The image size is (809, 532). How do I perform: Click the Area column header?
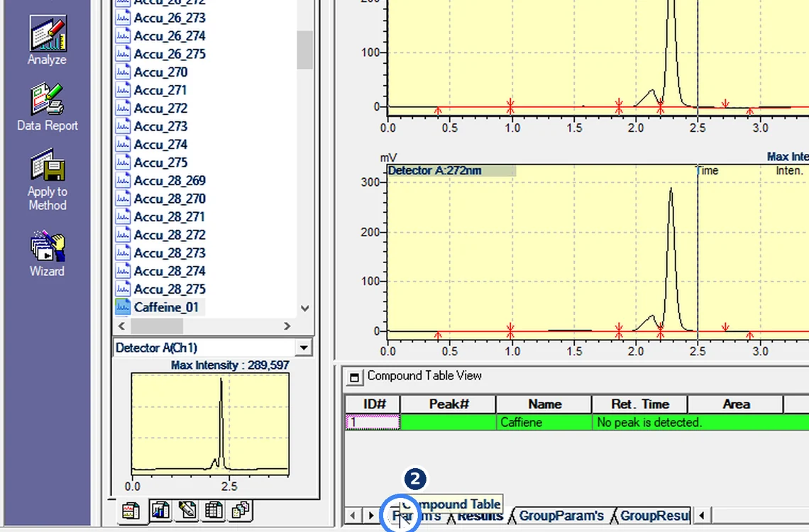click(736, 404)
